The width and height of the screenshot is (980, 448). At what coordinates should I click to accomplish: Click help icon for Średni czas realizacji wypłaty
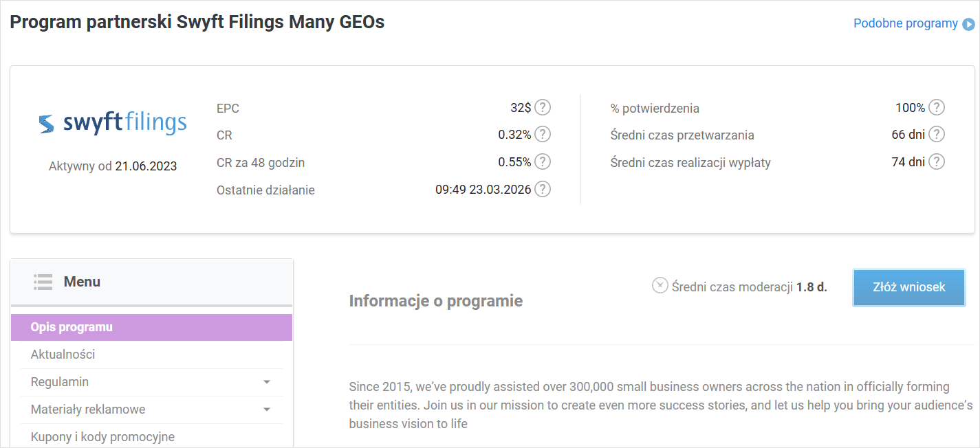pos(937,162)
